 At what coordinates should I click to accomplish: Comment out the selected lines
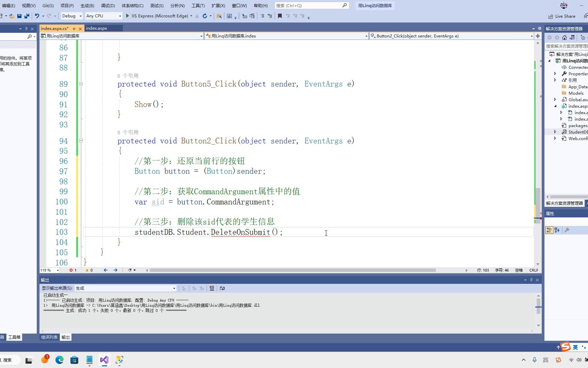tap(262, 16)
